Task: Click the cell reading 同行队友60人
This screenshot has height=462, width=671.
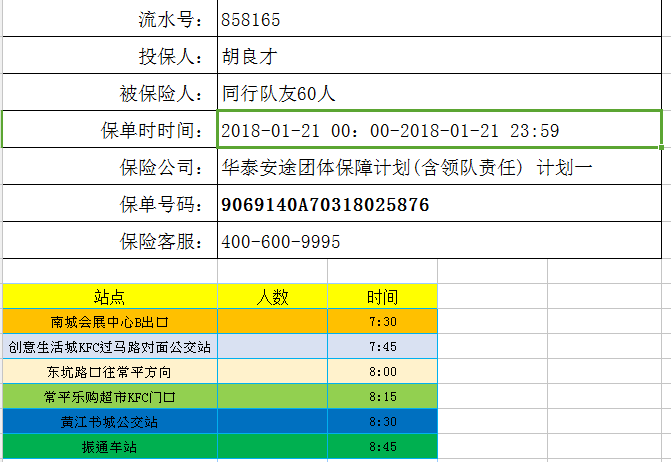Action: coord(439,92)
